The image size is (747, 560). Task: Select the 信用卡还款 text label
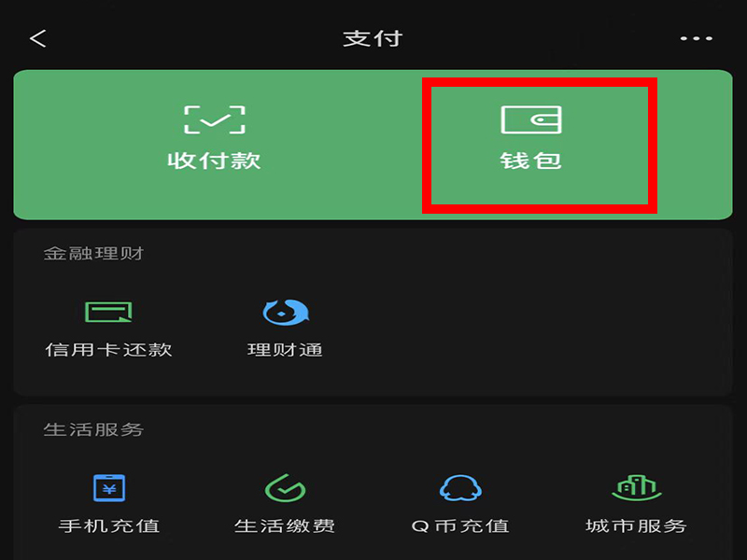pos(108,350)
